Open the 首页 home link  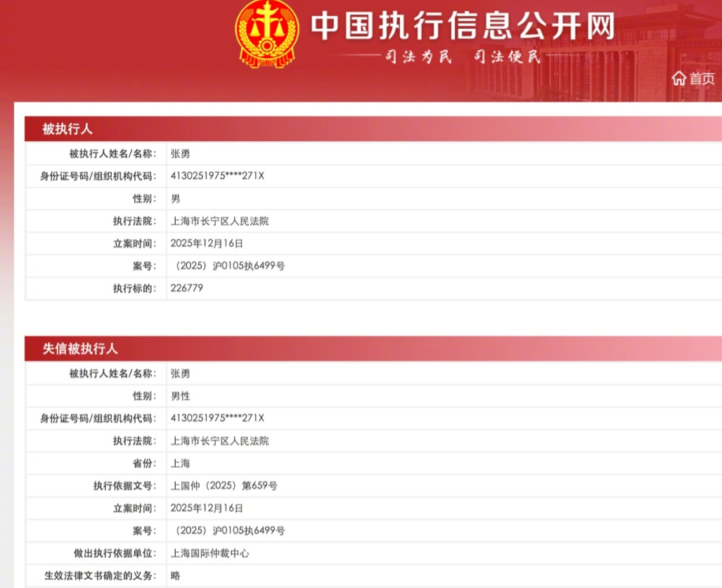tap(701, 79)
